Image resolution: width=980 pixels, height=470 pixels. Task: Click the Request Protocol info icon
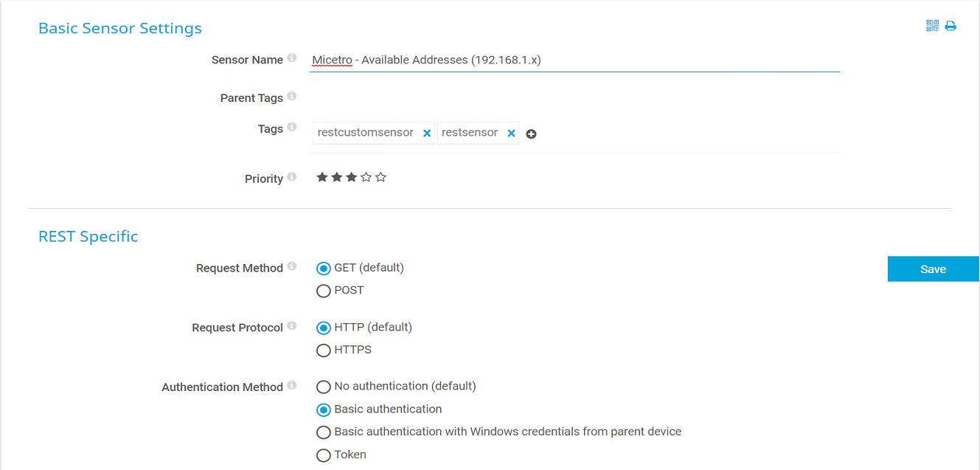(292, 326)
